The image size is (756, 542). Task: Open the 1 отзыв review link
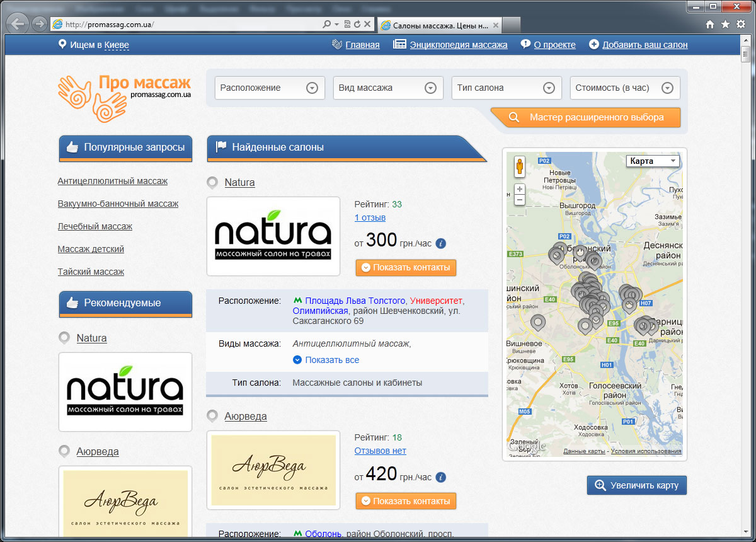coord(370,217)
